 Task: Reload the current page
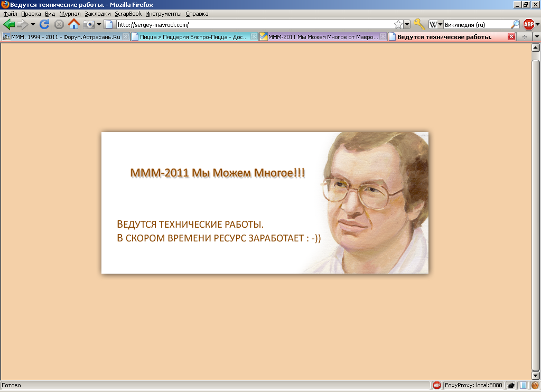[44, 24]
